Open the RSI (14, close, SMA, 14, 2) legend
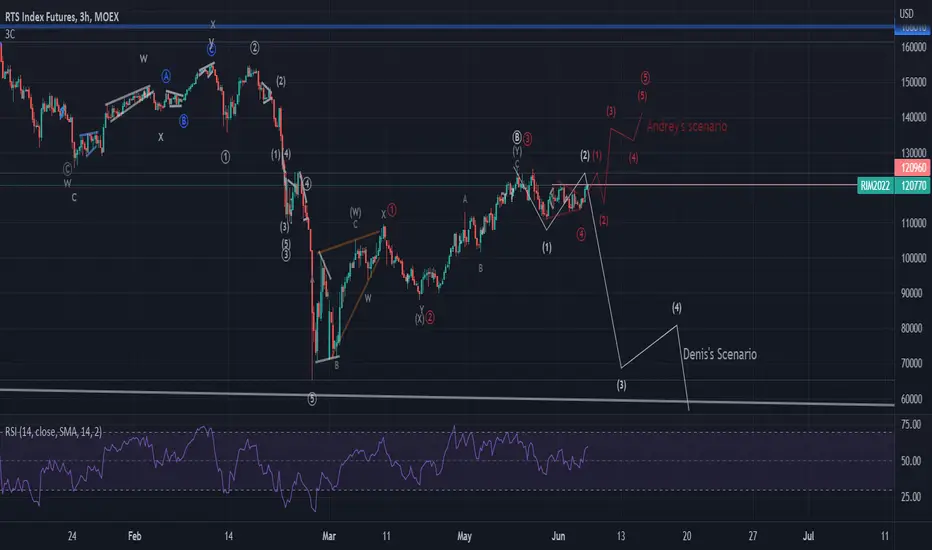 tap(53, 432)
